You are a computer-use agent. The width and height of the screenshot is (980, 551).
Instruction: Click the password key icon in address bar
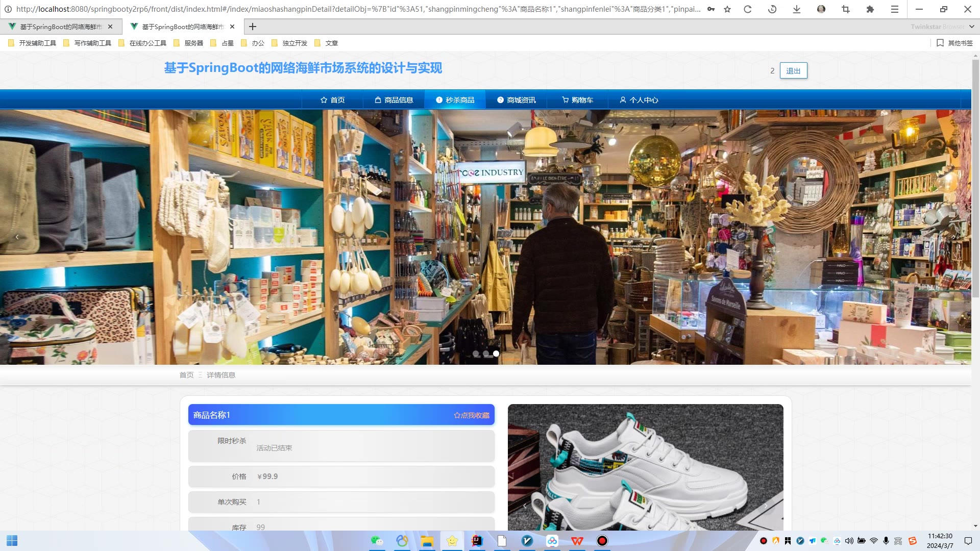711,9
